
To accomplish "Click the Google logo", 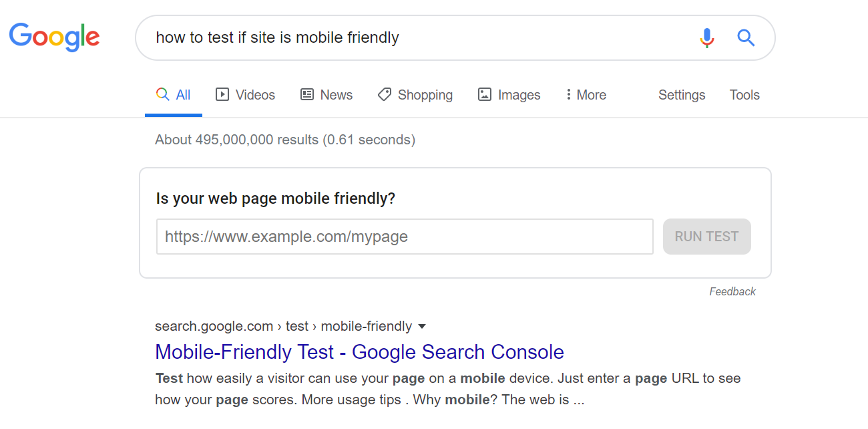I will click(54, 37).
